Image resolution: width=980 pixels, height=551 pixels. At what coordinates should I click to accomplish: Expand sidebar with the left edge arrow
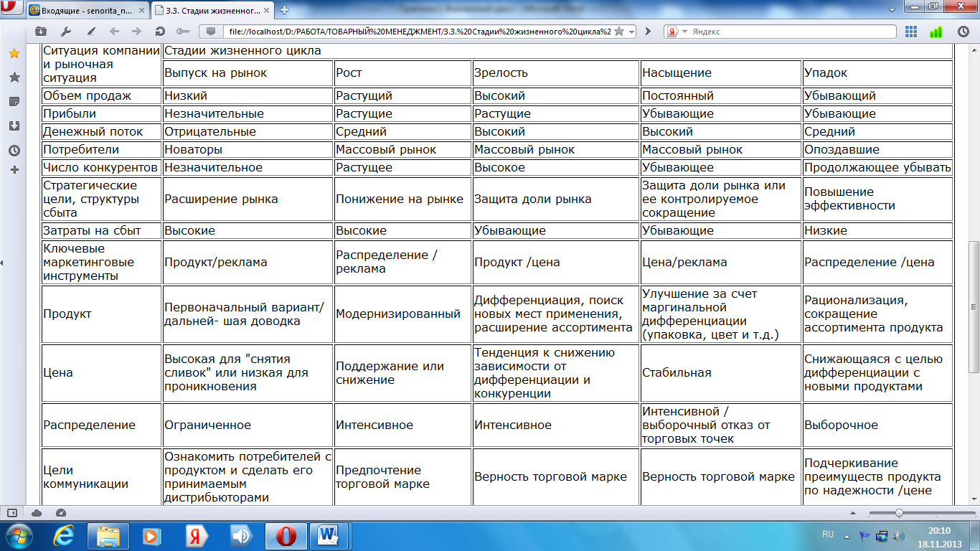[1, 263]
